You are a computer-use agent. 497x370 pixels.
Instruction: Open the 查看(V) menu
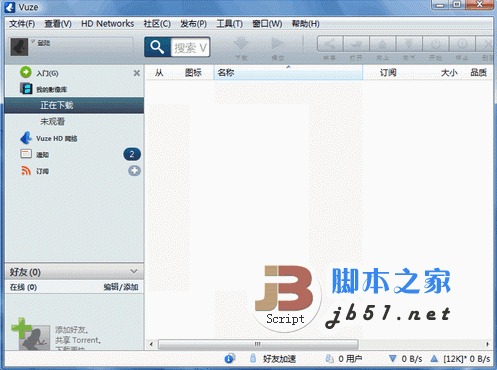pyautogui.click(x=58, y=24)
